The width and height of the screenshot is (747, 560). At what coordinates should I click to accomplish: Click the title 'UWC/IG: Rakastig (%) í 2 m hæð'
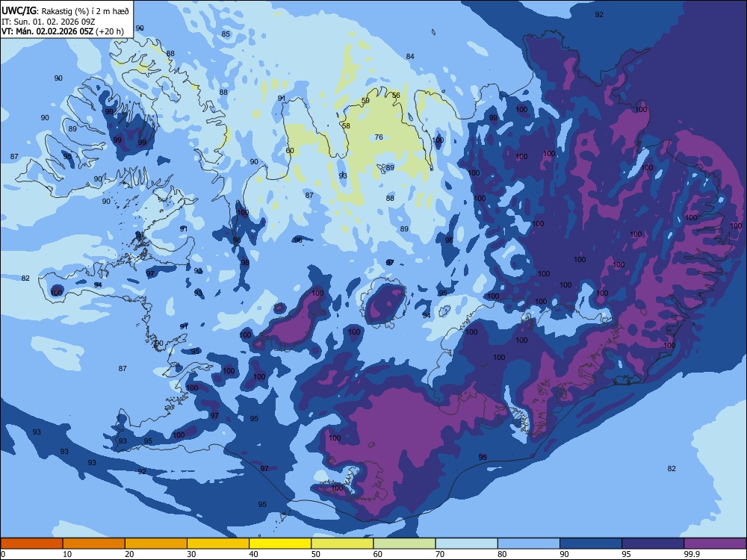(65, 11)
